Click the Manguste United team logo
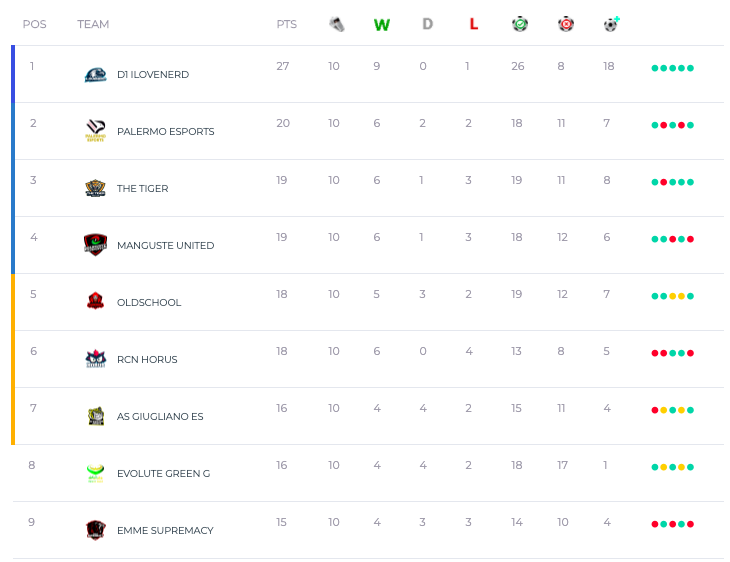The height and width of the screenshot is (562, 730). pos(95,245)
